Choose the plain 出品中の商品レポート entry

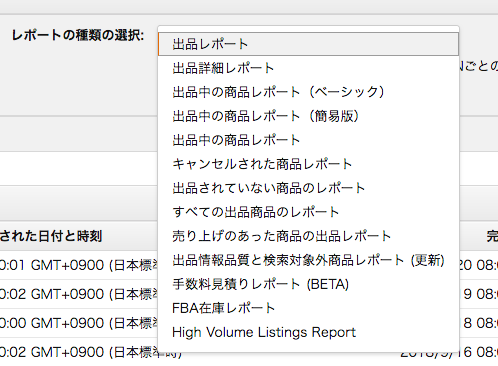point(308,140)
